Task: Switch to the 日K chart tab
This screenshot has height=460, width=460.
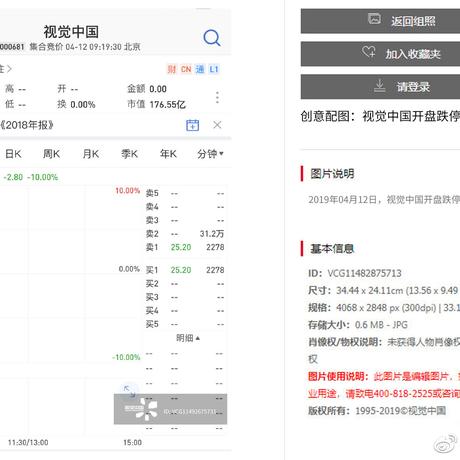Action: click(x=13, y=154)
